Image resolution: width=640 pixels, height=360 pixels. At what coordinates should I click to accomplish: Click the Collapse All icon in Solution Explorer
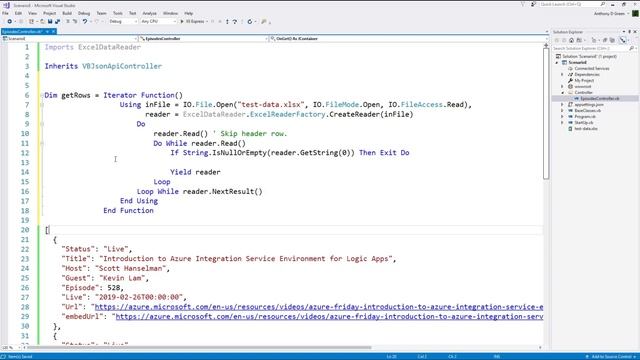pyautogui.click(x=605, y=40)
